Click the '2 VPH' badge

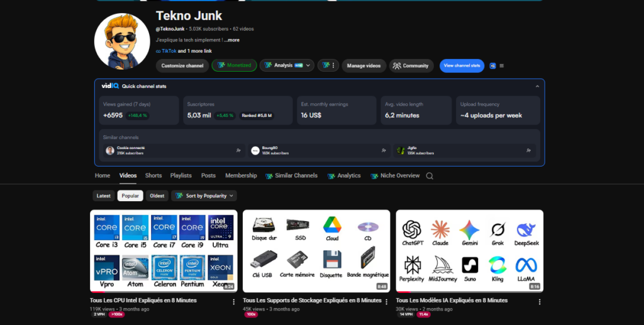click(99, 314)
